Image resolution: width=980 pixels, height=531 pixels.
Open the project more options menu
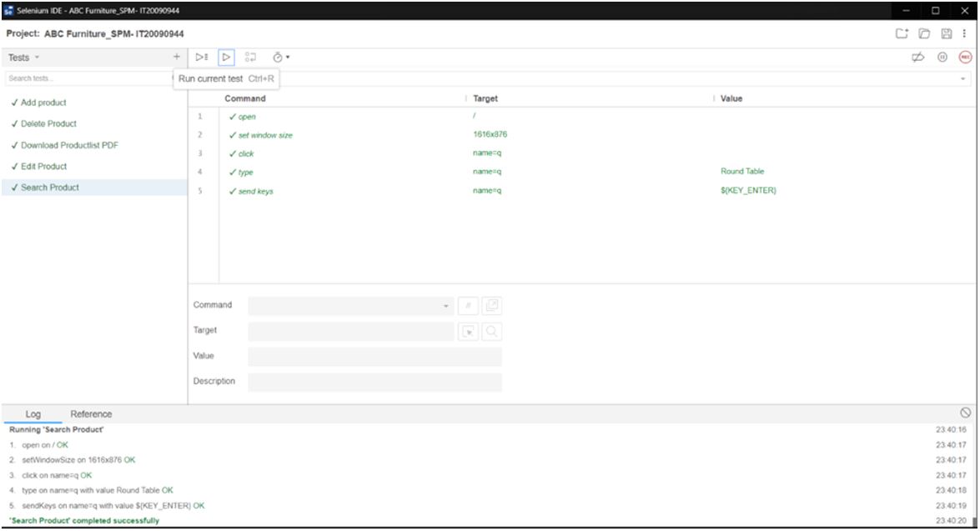[964, 33]
